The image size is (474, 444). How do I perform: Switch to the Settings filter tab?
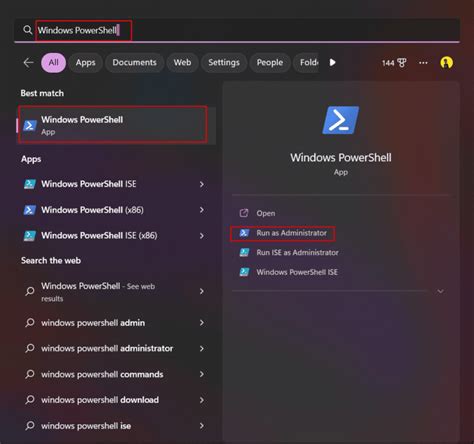point(224,62)
